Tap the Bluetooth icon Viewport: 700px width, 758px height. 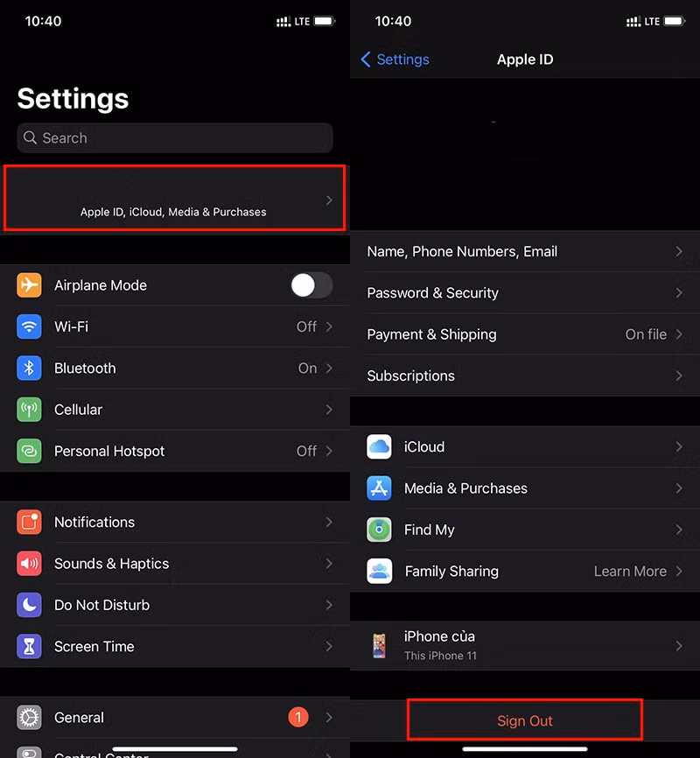(x=29, y=368)
